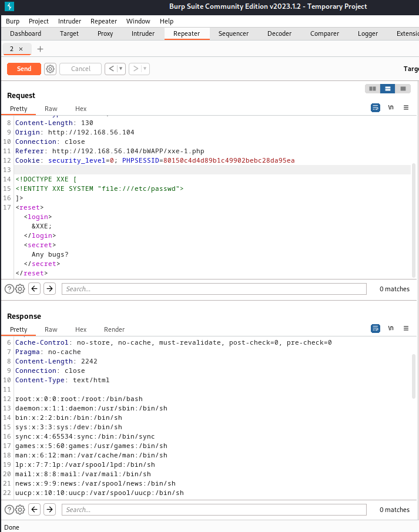Screen dimensions: 419x532
Task: Go back to previous request in history
Action: 111,69
